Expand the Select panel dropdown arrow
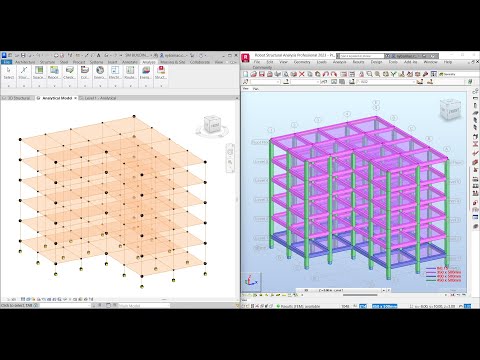480x360 pixels. [x=9, y=86]
